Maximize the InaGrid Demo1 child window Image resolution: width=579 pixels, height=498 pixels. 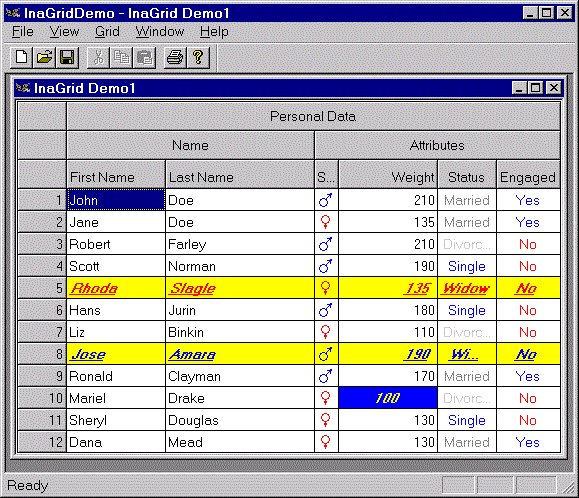(536, 88)
